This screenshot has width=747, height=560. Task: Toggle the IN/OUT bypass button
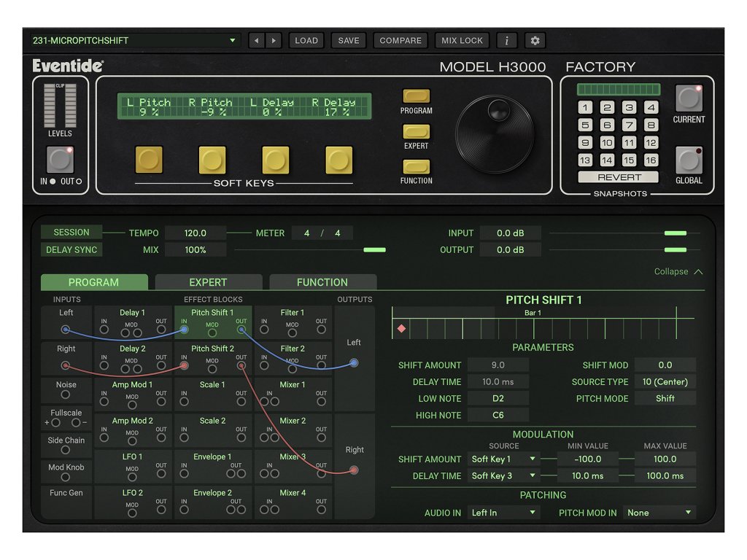coord(60,159)
